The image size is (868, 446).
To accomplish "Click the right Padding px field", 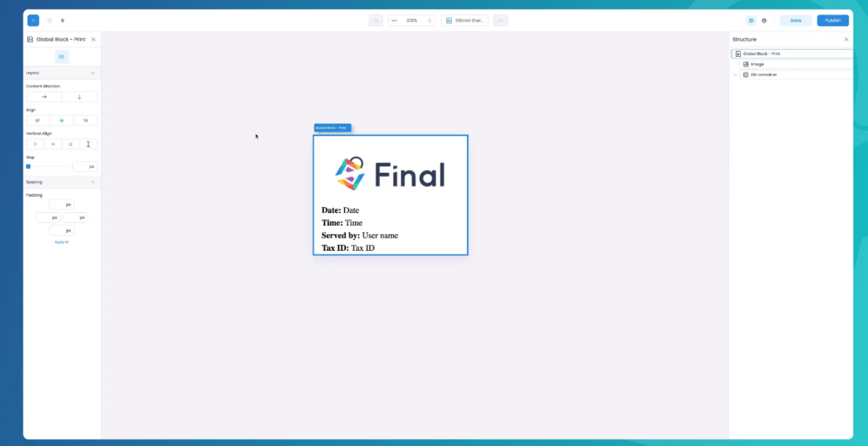I will coord(75,218).
